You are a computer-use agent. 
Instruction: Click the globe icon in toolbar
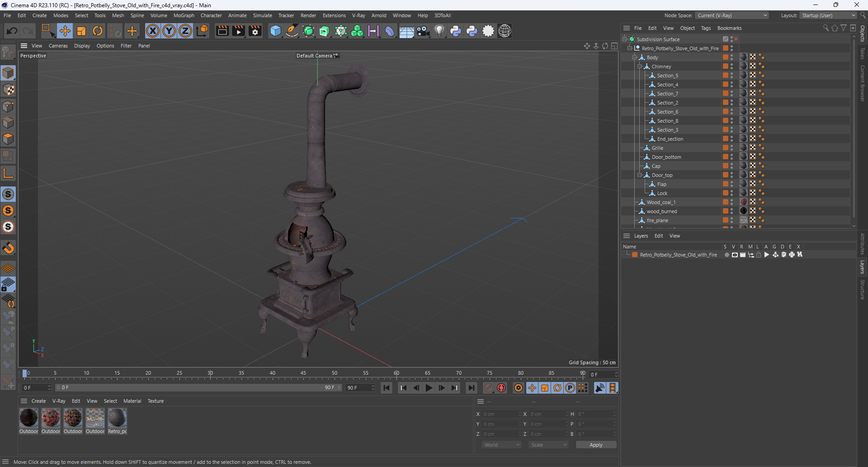coord(505,31)
